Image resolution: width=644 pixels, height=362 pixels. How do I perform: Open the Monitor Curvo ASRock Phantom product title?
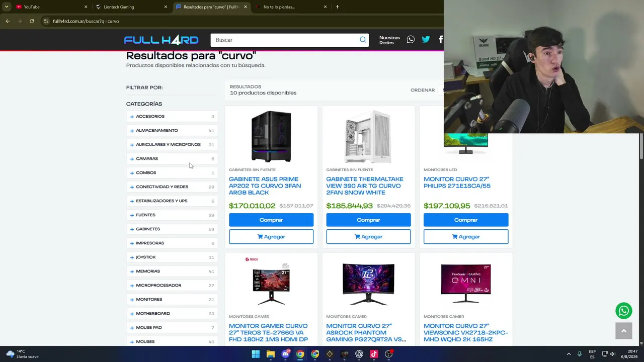tap(366, 333)
